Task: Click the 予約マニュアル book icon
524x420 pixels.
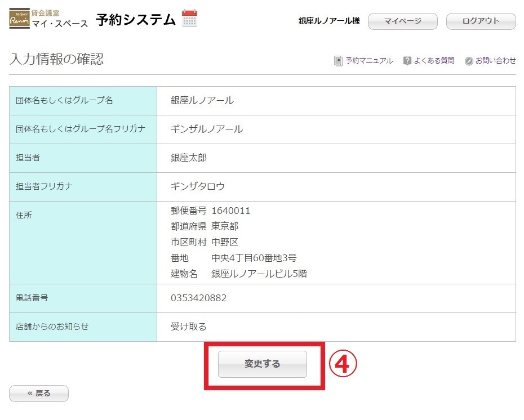Action: [338, 61]
